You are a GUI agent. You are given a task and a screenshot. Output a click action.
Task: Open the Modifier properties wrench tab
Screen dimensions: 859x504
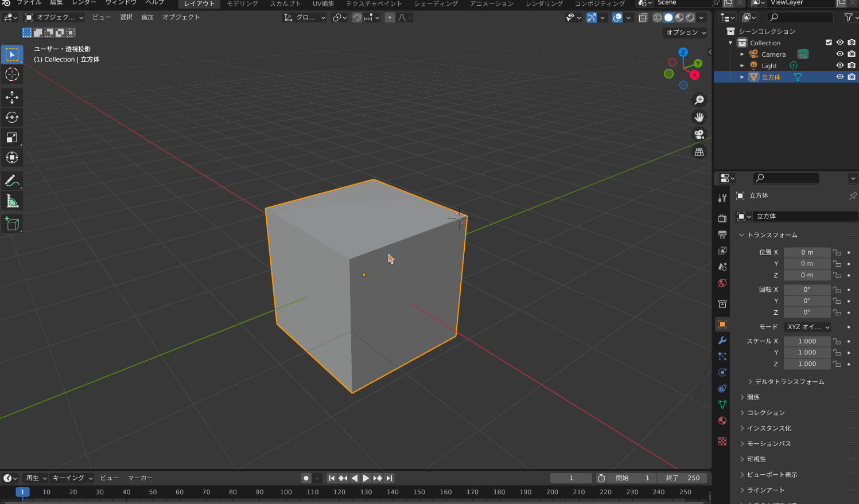722,341
